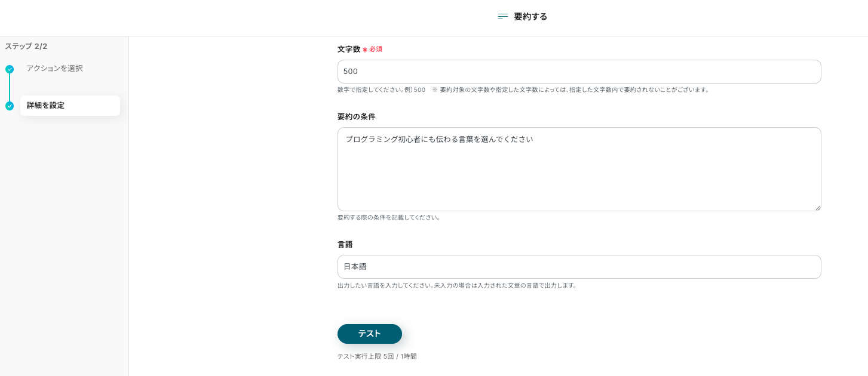Click the red 必須 required marker
Screen dimensions: 868x376
(375, 50)
